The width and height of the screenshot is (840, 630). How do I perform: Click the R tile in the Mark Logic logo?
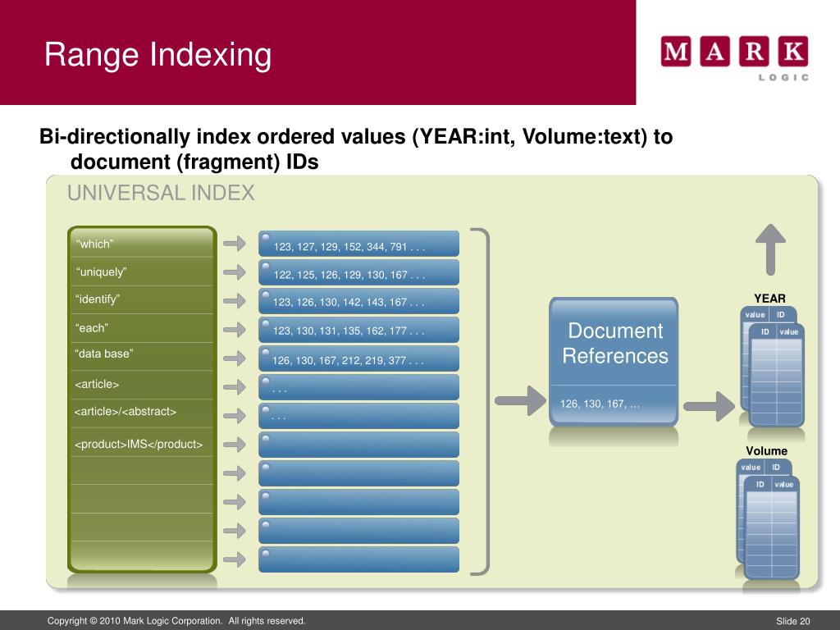coord(754,52)
